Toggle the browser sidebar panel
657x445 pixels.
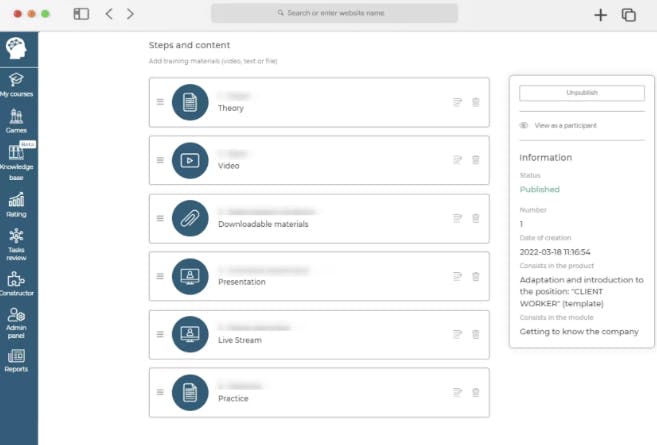(81, 14)
